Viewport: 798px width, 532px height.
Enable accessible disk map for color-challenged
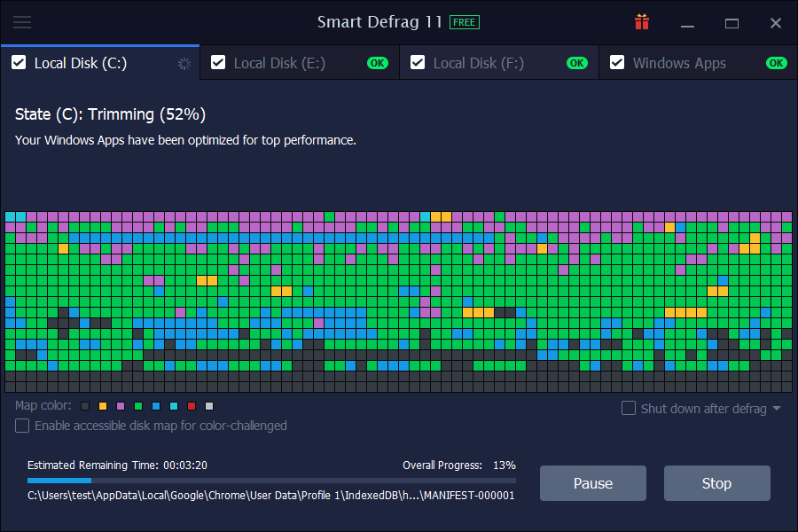point(21,426)
